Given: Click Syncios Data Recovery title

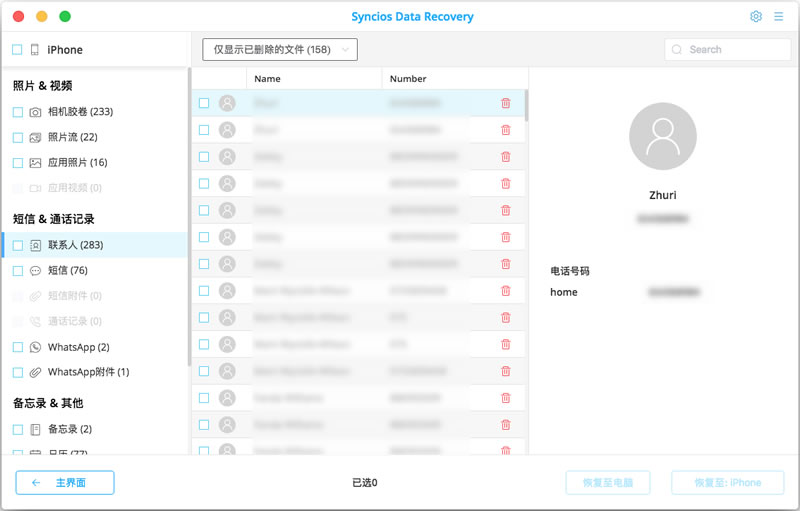Looking at the screenshot, I should click(412, 16).
